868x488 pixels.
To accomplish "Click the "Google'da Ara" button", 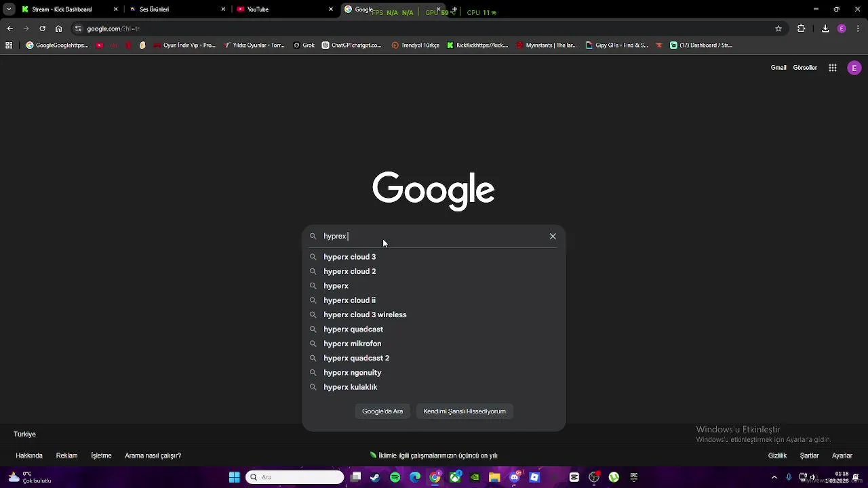I will pyautogui.click(x=382, y=411).
